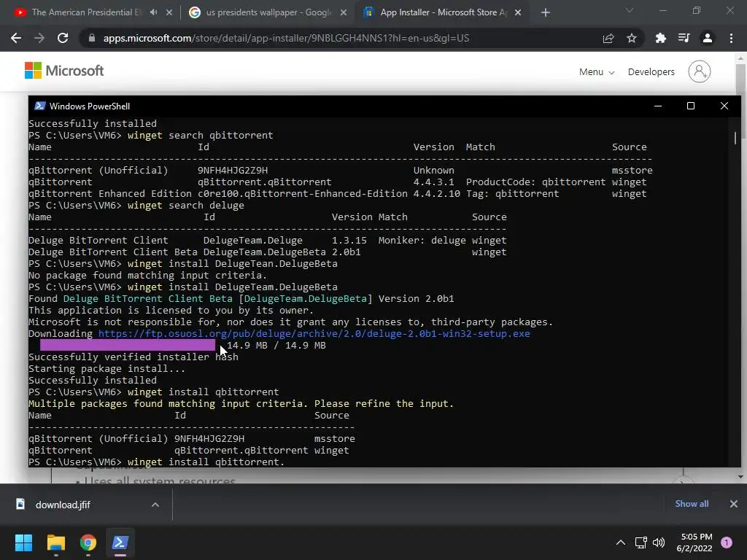Click the Microsoft logo
The height and width of the screenshot is (560, 747).
(64, 71)
